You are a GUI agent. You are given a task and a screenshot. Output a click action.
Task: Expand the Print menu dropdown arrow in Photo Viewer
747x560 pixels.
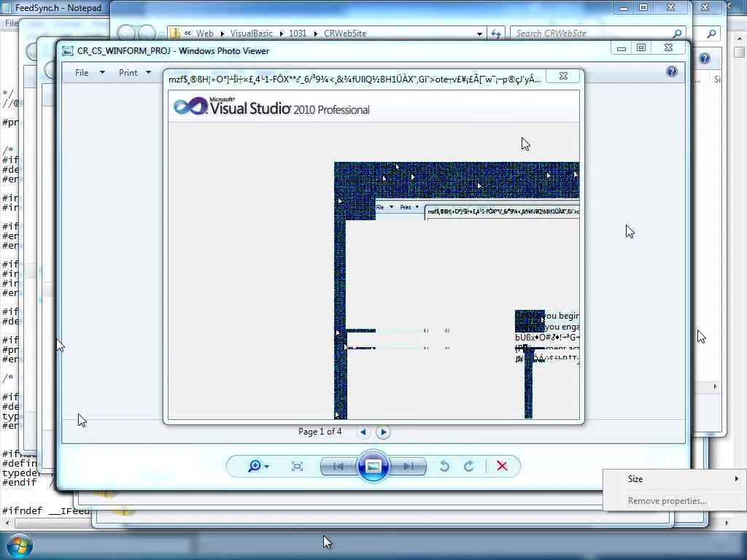pyautogui.click(x=148, y=72)
